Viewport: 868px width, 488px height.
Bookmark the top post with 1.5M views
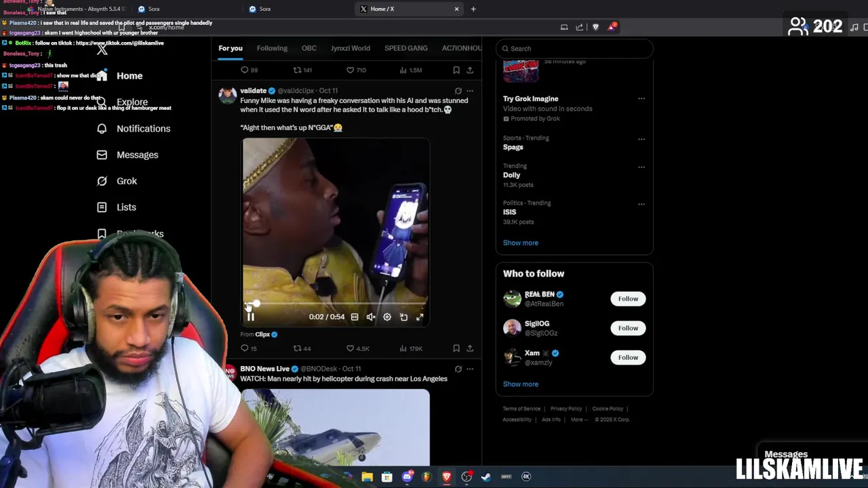pos(456,70)
